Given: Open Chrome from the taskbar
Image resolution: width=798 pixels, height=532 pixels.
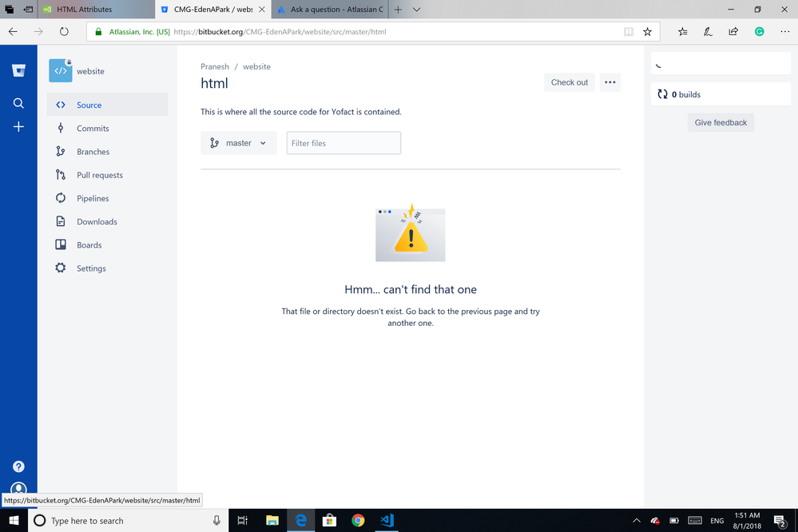Looking at the screenshot, I should click(358, 520).
